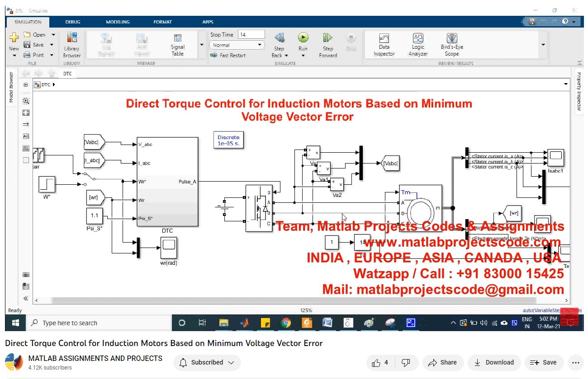
Task: Open the address bar history dropdown
Action: coord(566,84)
